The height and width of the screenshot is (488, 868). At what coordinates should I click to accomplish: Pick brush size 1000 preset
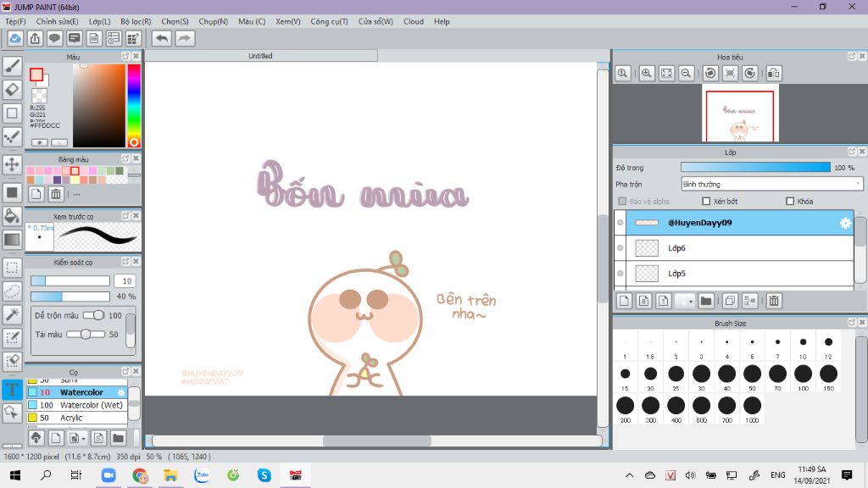pos(752,409)
